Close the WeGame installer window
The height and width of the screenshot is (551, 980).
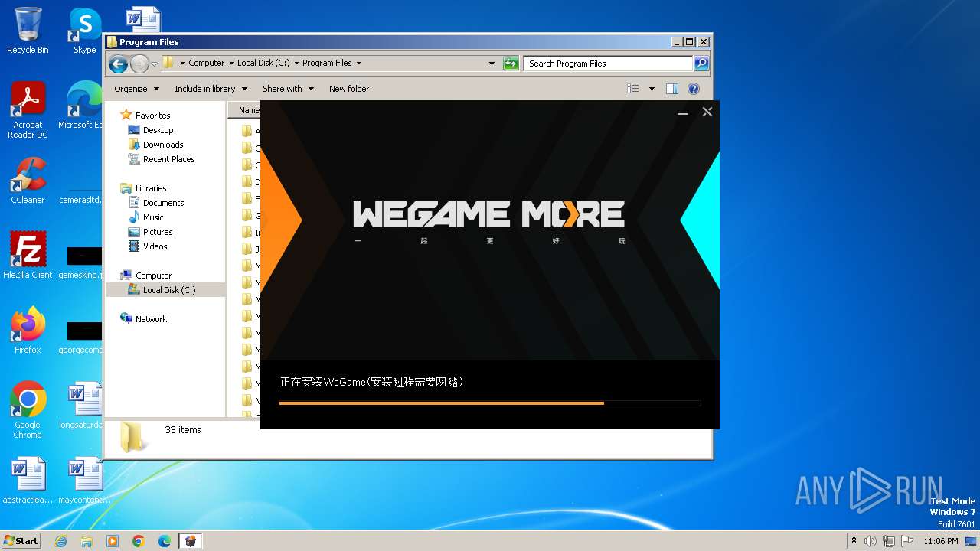pyautogui.click(x=707, y=112)
